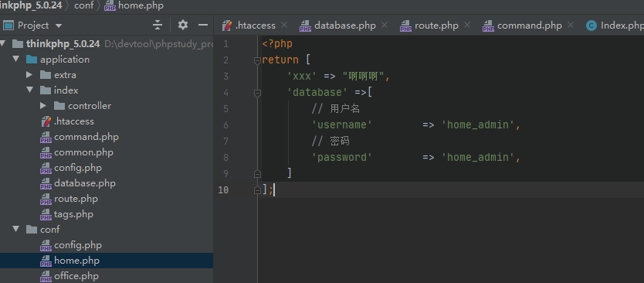
Task: Click the <?php opening tag
Action: [x=277, y=43]
